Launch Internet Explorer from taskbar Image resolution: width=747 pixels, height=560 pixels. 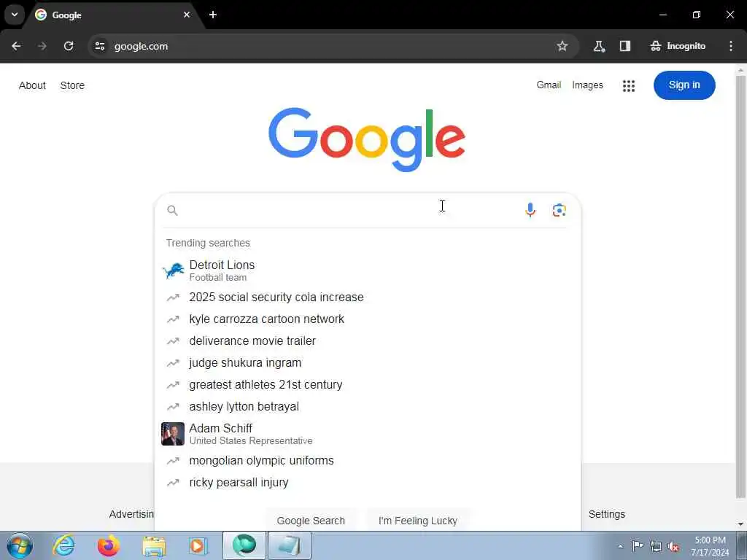click(x=63, y=545)
